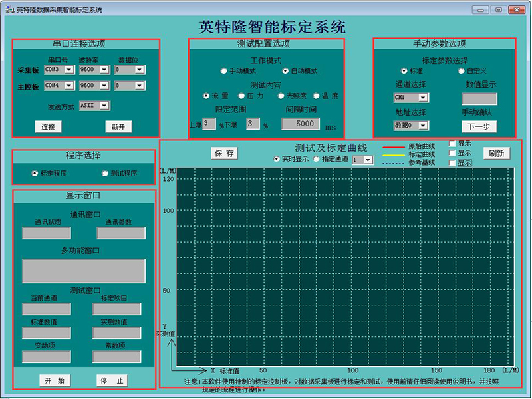This screenshot has width=532, height=399.
Task: Click the 间隔时间 5000 input field
Action: (305, 124)
